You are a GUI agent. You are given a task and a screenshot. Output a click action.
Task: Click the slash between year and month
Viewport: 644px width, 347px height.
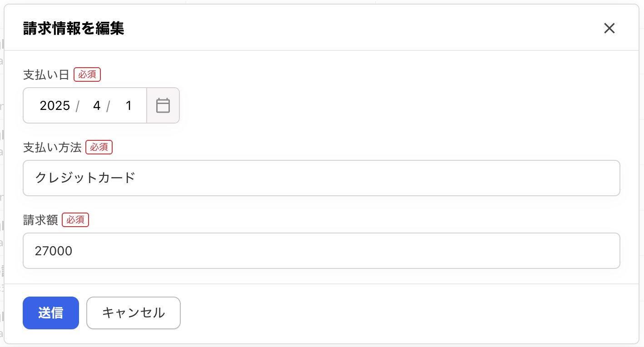pyautogui.click(x=78, y=106)
